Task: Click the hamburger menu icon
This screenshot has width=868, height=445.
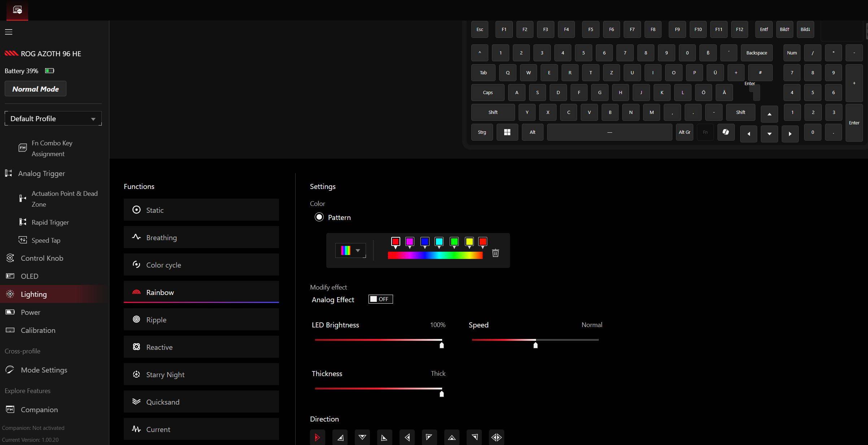Action: click(x=9, y=32)
